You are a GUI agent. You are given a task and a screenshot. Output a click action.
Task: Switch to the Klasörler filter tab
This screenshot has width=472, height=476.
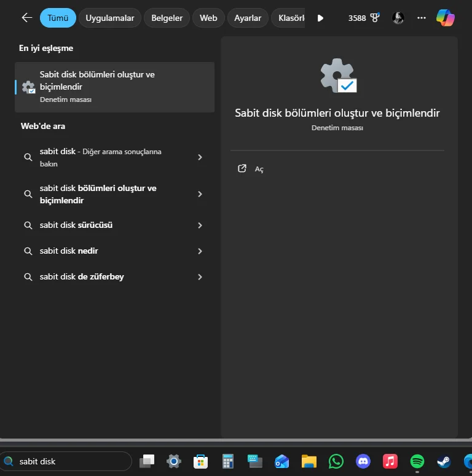(x=288, y=18)
